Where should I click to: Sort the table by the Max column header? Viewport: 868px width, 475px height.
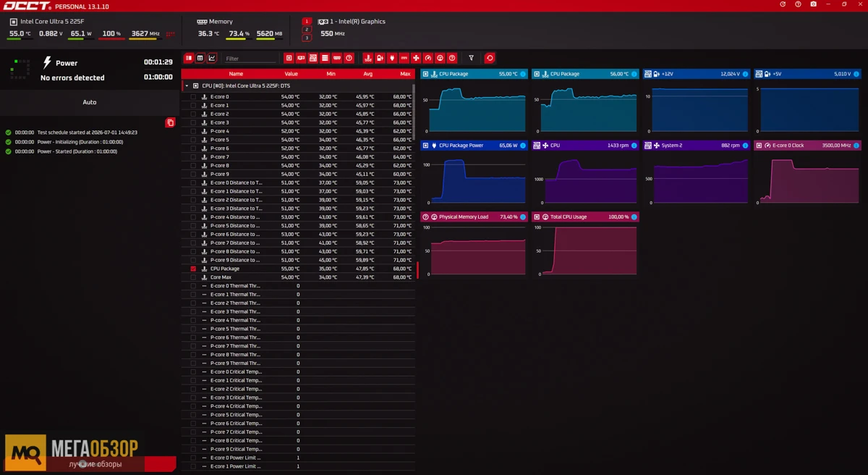pyautogui.click(x=405, y=74)
